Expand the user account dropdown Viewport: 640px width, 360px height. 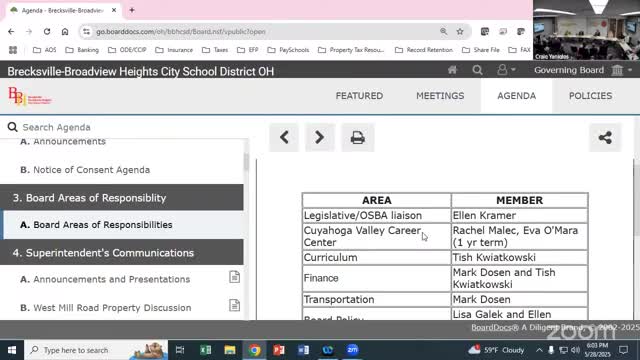[x=506, y=70]
